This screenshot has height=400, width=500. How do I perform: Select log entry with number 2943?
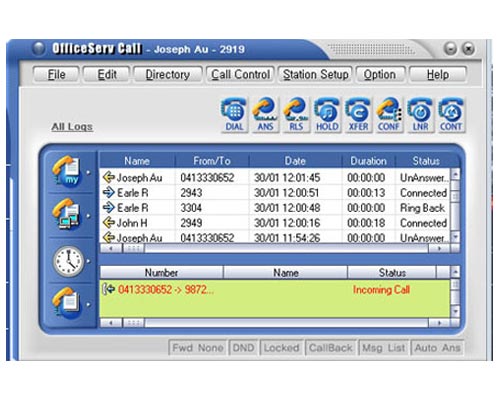point(275,193)
